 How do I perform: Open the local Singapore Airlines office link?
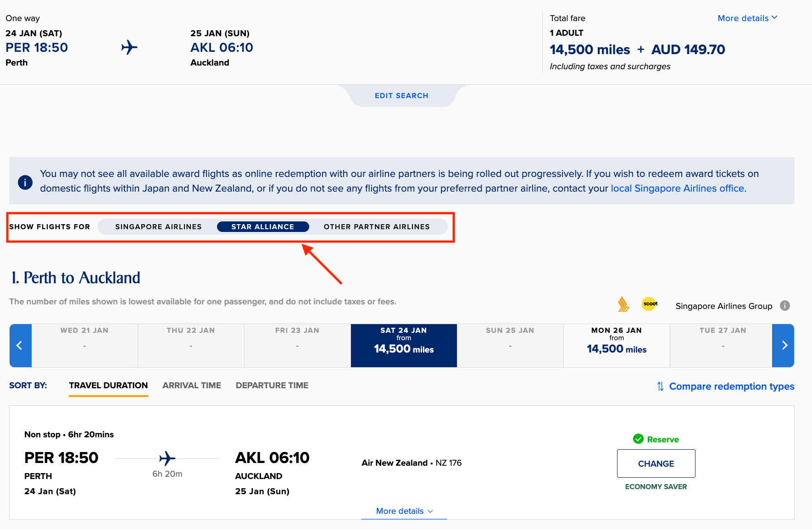point(677,188)
